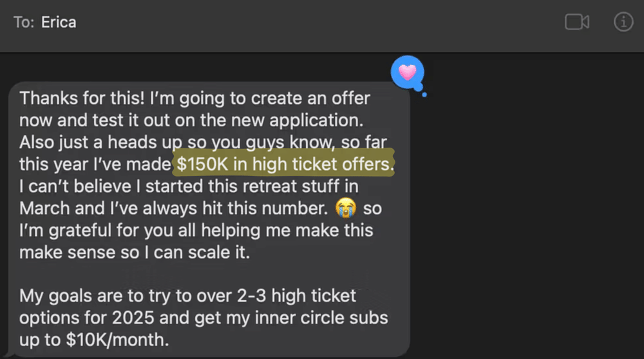Click the word "March" in the message
This screenshot has height=359, width=644.
44,208
